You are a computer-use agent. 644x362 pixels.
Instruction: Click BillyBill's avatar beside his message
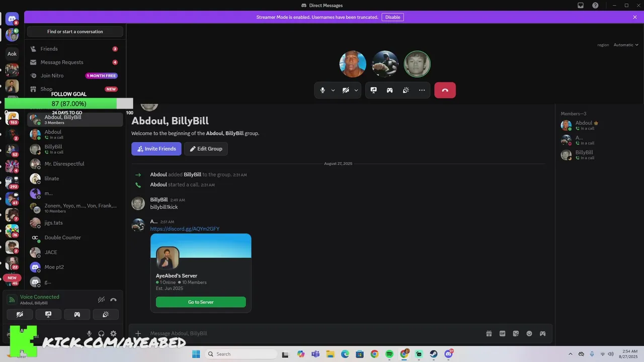click(x=138, y=203)
